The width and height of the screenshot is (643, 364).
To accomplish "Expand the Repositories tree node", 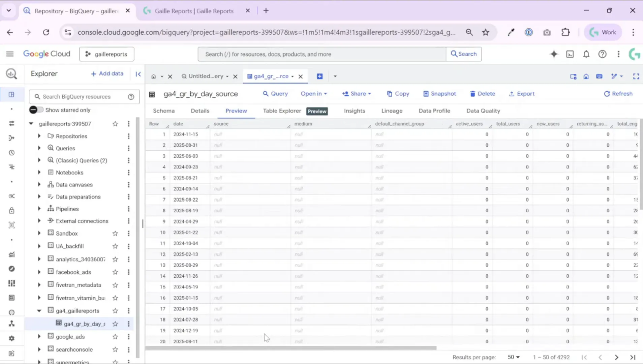I will (x=39, y=136).
